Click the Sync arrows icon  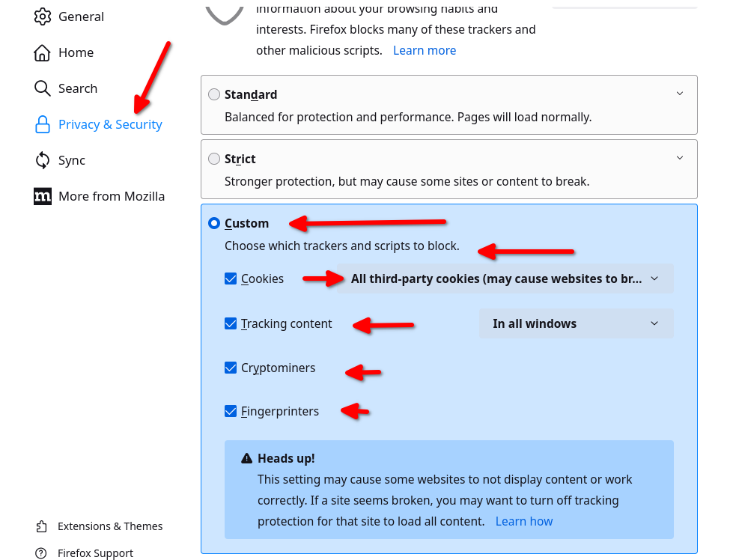tap(43, 160)
